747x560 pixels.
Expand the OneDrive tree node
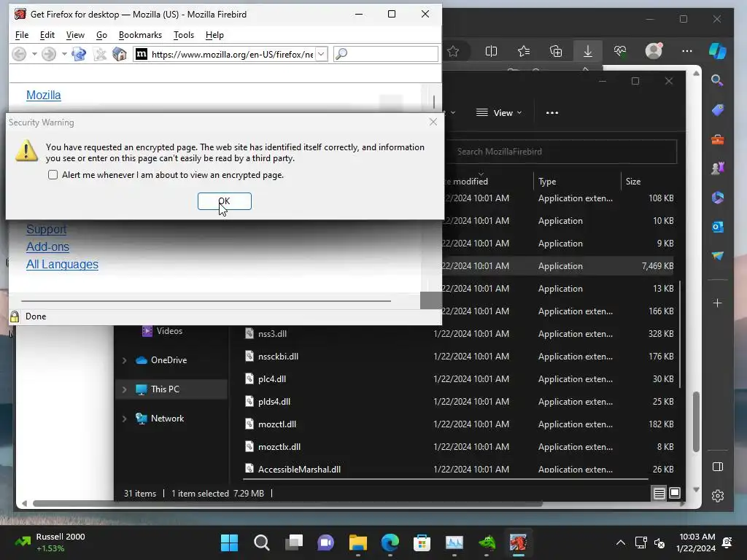point(124,360)
